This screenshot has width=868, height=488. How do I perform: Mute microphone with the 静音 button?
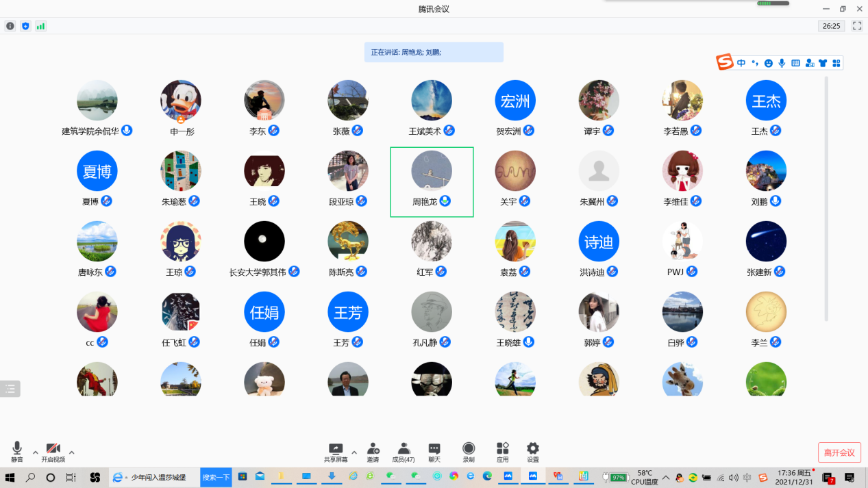tap(17, 451)
